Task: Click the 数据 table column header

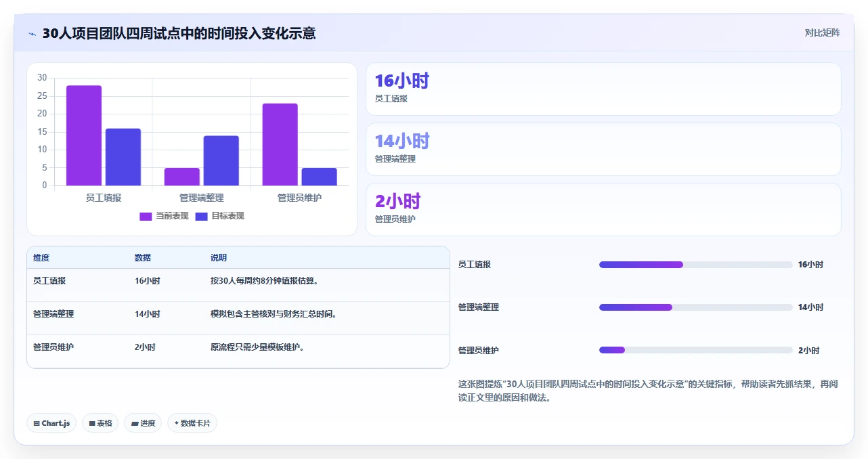Action: point(143,258)
